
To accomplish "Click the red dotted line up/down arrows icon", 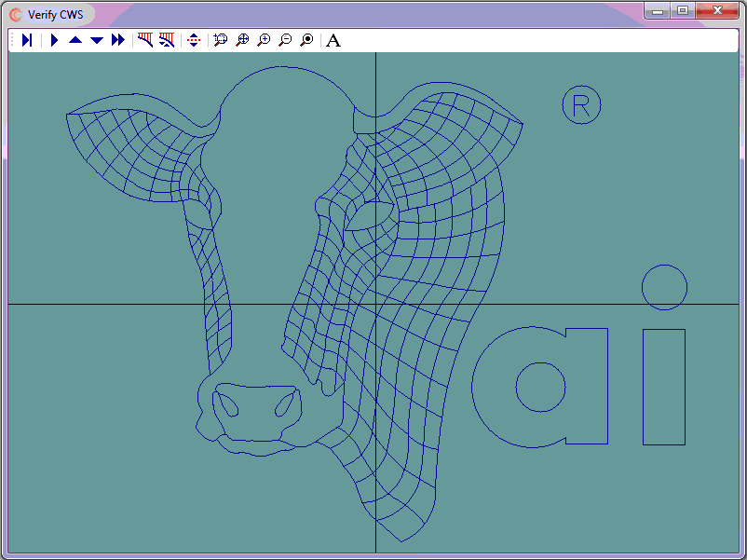I will 194,40.
